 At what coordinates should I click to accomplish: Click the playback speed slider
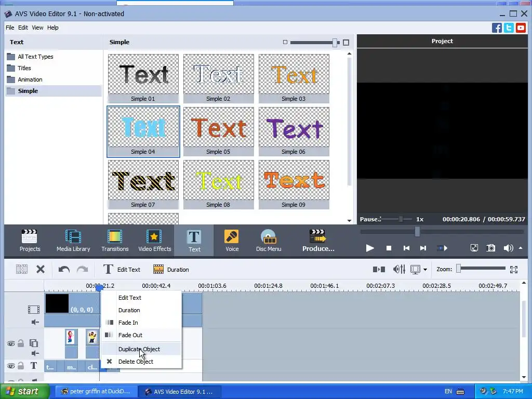401,219
